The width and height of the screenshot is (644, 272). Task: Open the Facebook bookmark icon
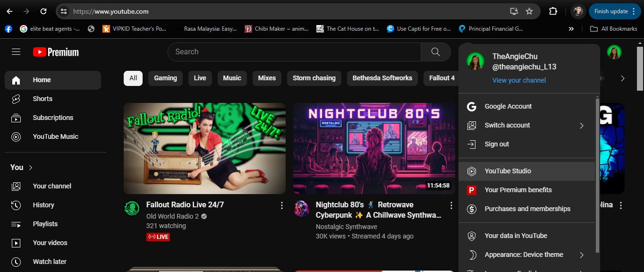click(x=8, y=29)
